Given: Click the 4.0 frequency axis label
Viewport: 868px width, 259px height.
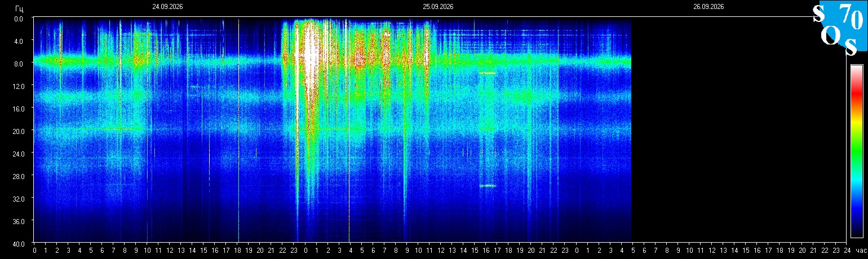Looking at the screenshot, I should (18, 41).
